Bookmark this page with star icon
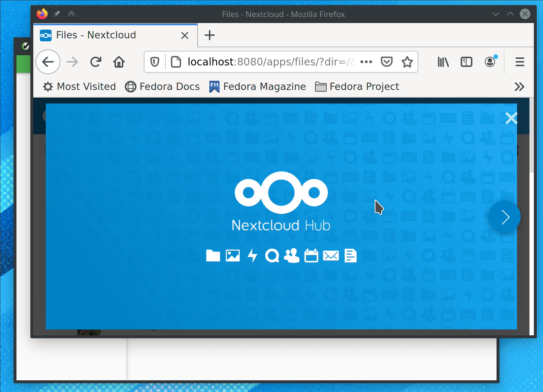The height and width of the screenshot is (392, 543). [407, 62]
